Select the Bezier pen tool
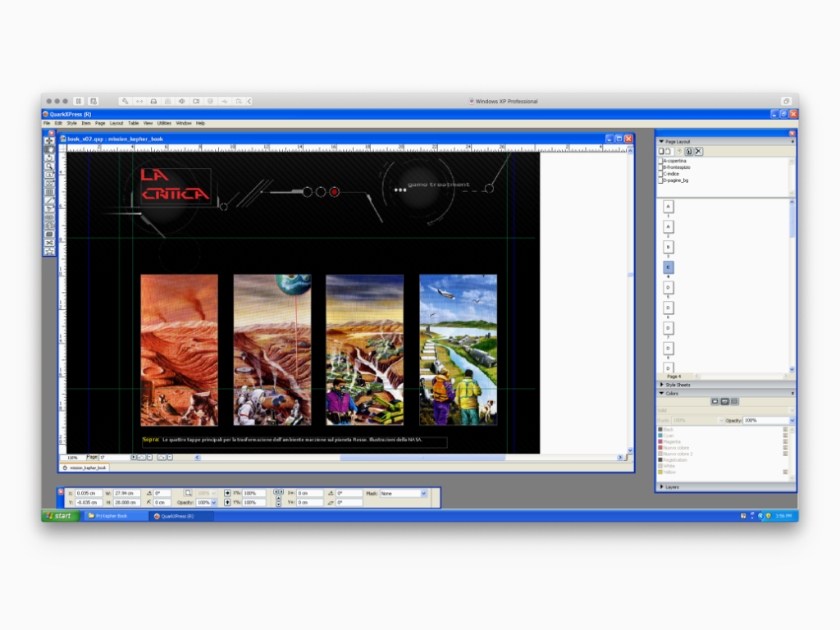The width and height of the screenshot is (840, 630). click(49, 209)
